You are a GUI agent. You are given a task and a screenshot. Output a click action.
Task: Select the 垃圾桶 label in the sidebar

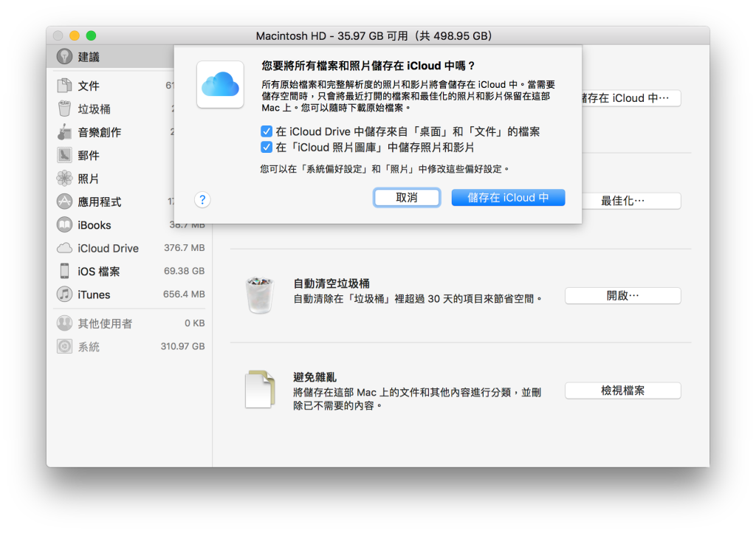94,109
